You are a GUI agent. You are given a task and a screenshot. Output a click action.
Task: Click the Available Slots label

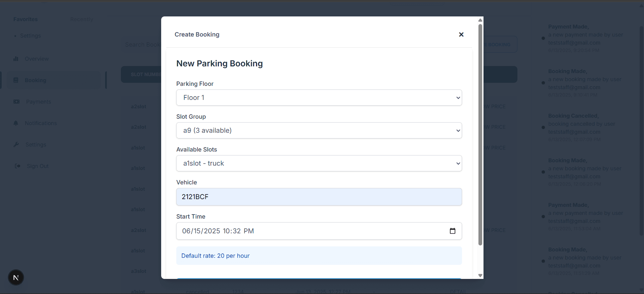click(196, 150)
